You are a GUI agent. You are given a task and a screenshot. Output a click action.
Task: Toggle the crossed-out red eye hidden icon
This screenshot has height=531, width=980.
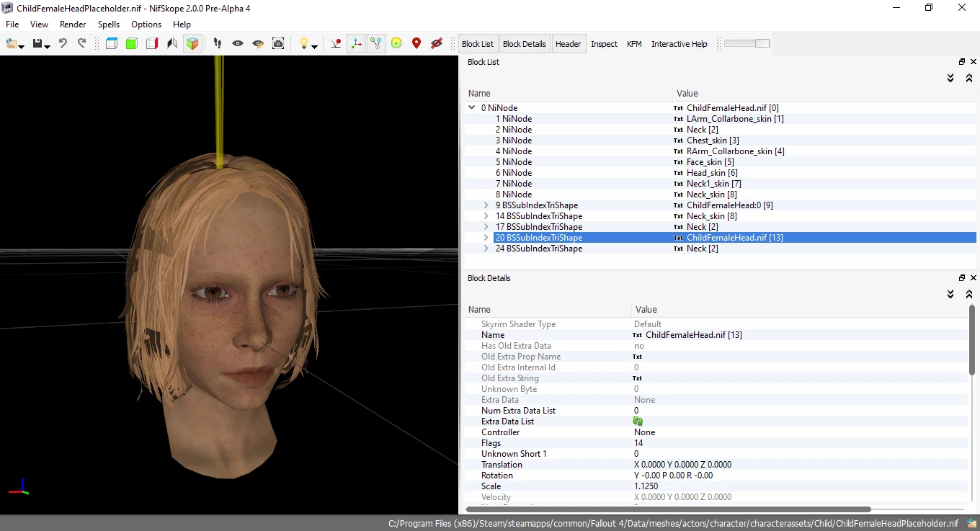[x=437, y=44]
